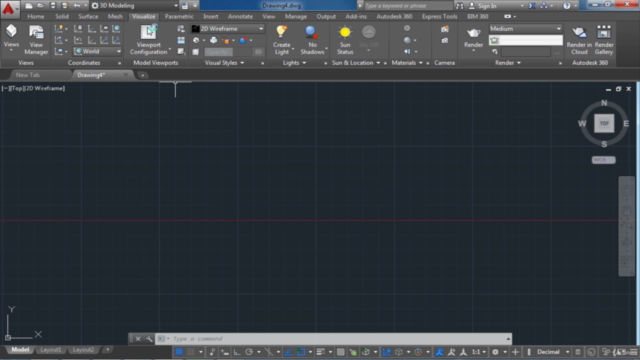Image resolution: width=640 pixels, height=360 pixels.
Task: Toggle the lineweight display in status bar
Action: (x=320, y=352)
